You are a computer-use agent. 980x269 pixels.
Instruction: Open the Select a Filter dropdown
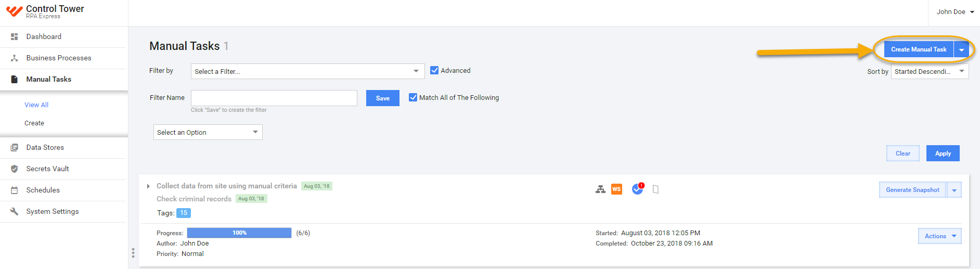(x=308, y=71)
